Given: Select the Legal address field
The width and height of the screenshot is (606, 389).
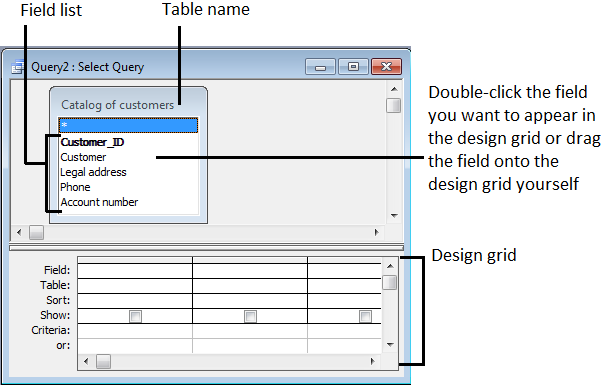Looking at the screenshot, I should pos(93,172).
